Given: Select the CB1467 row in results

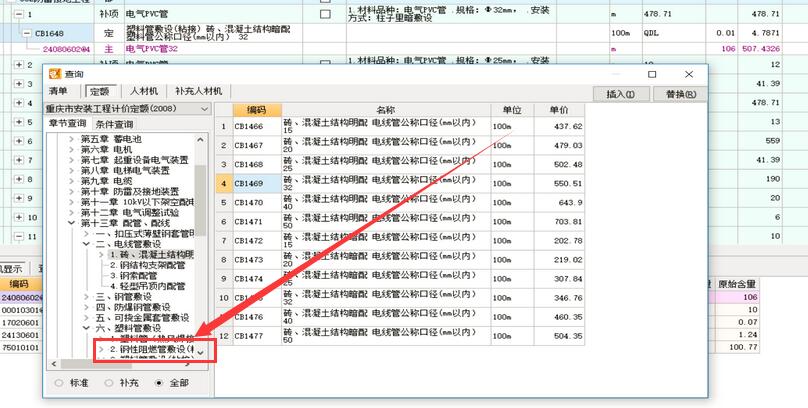Looking at the screenshot, I should pos(400,145).
